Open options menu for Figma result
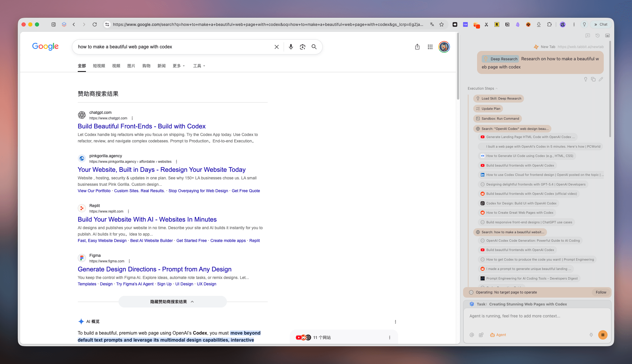Viewport: 632px width, 364px height. point(129,261)
